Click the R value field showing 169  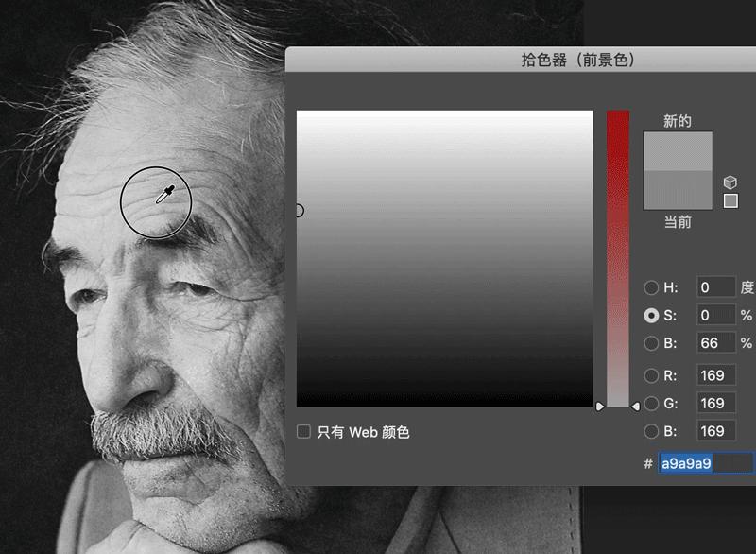(715, 372)
